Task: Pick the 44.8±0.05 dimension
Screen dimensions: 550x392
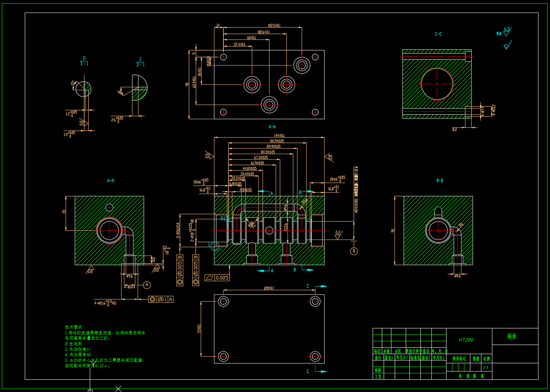Action: (x=249, y=168)
